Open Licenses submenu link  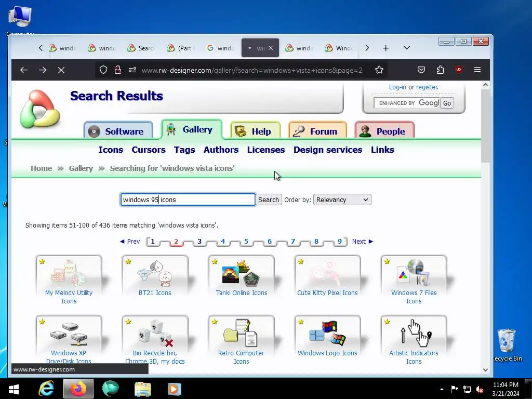point(266,150)
